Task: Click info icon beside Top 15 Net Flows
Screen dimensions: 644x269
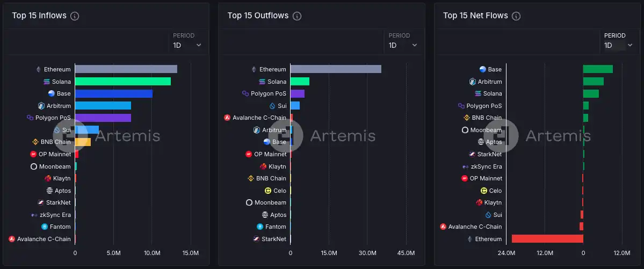Action: point(516,16)
